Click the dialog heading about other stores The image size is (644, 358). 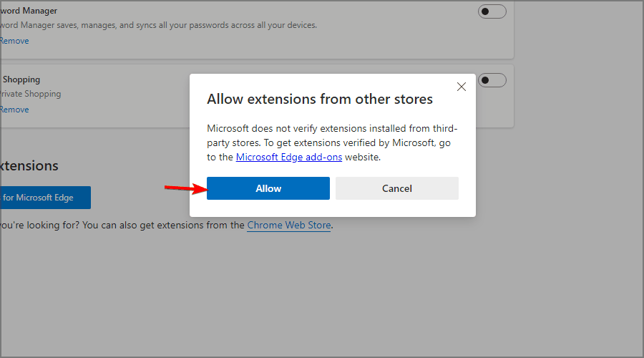(x=320, y=99)
